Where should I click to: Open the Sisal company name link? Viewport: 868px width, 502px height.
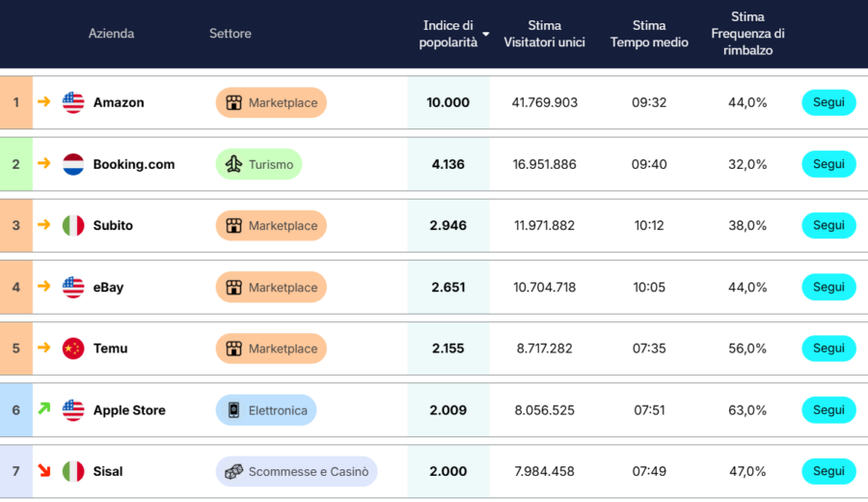[x=108, y=471]
